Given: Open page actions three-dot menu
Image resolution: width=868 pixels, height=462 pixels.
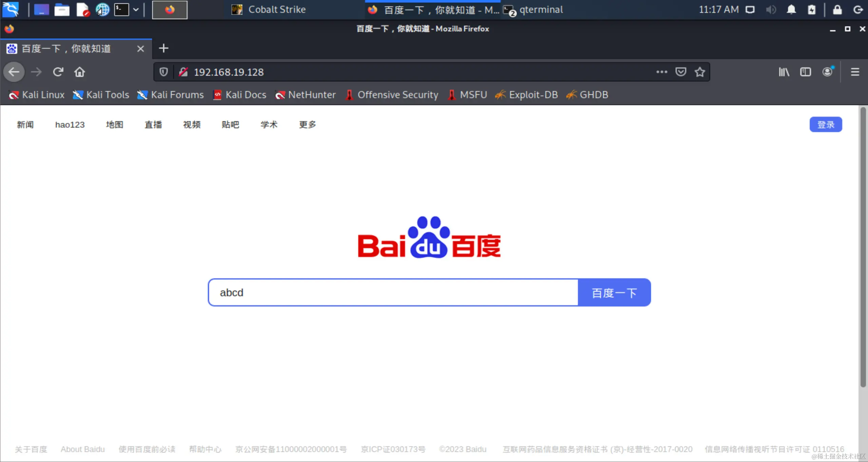Looking at the screenshot, I should tap(661, 72).
